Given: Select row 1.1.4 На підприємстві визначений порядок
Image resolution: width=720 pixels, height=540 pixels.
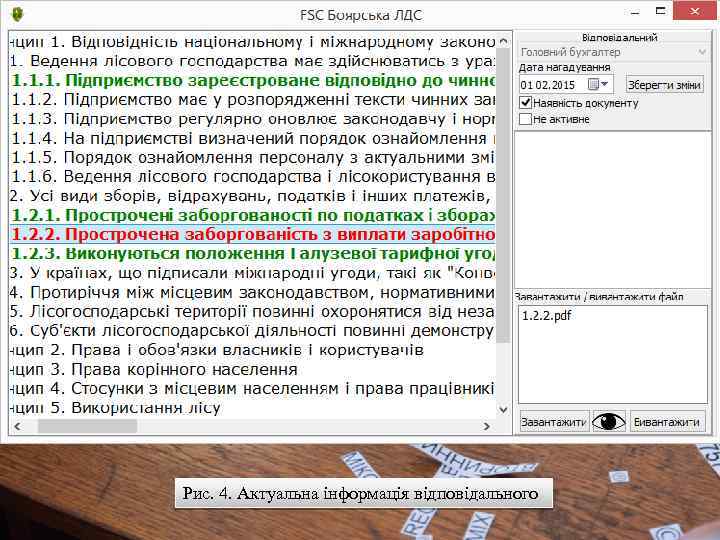Looking at the screenshot, I should 252,138.
